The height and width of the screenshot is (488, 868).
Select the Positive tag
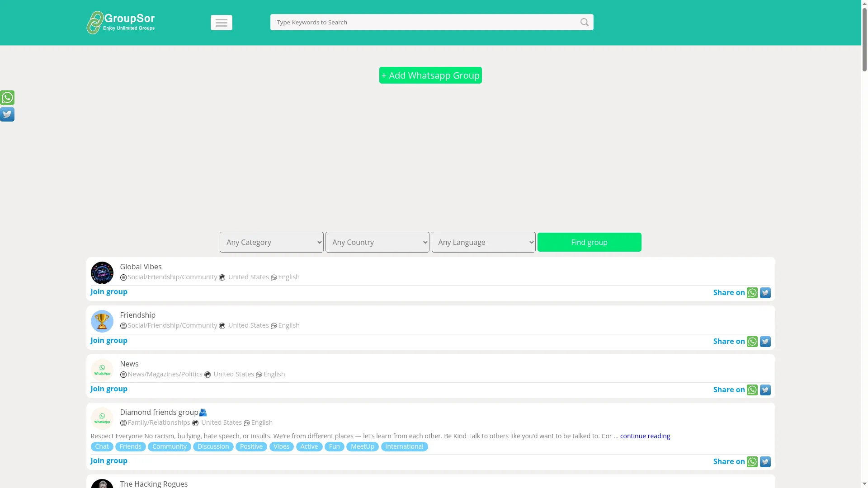[x=251, y=446]
